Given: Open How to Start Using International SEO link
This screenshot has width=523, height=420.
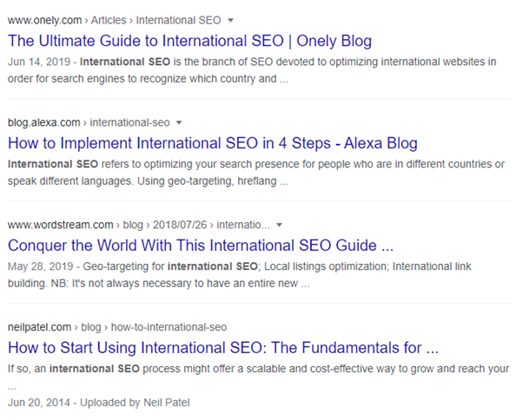Looking at the screenshot, I should point(222,348).
